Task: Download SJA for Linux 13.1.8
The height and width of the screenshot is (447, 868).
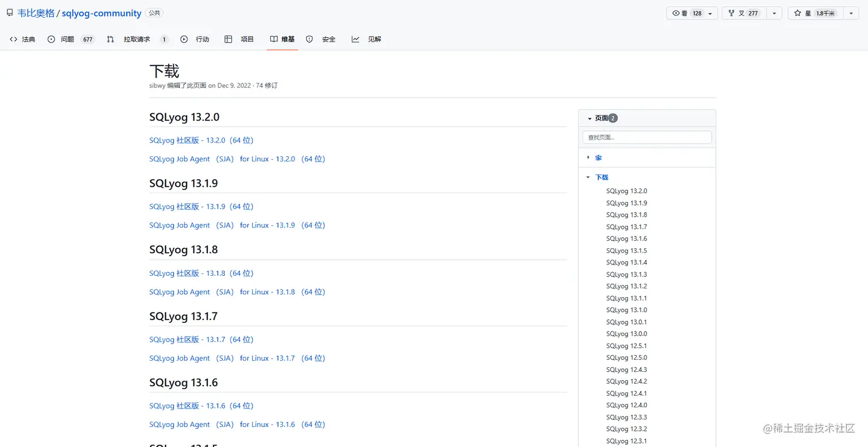Action: [237, 292]
